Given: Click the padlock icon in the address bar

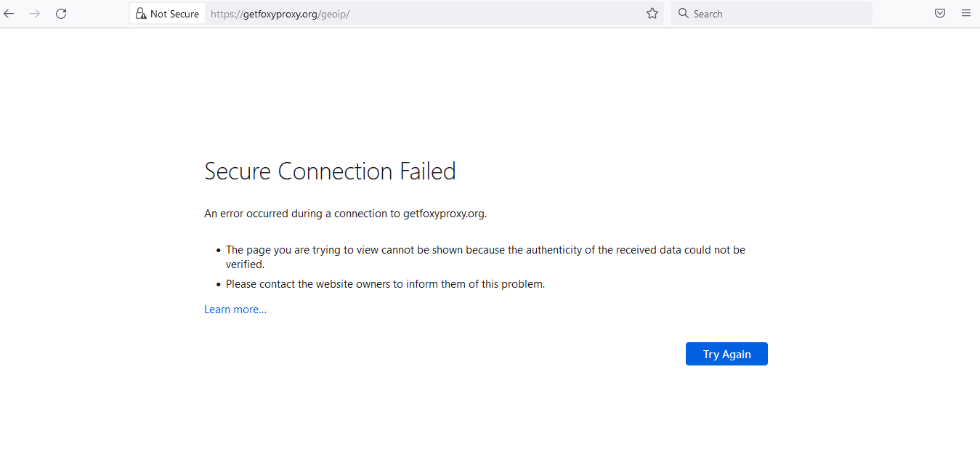Looking at the screenshot, I should click(142, 13).
